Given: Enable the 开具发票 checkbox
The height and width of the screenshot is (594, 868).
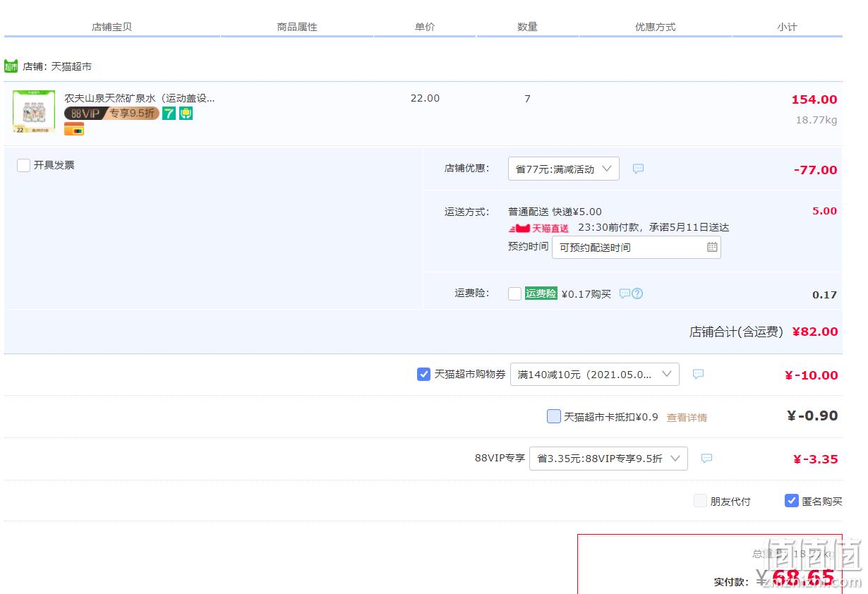Looking at the screenshot, I should pyautogui.click(x=23, y=165).
